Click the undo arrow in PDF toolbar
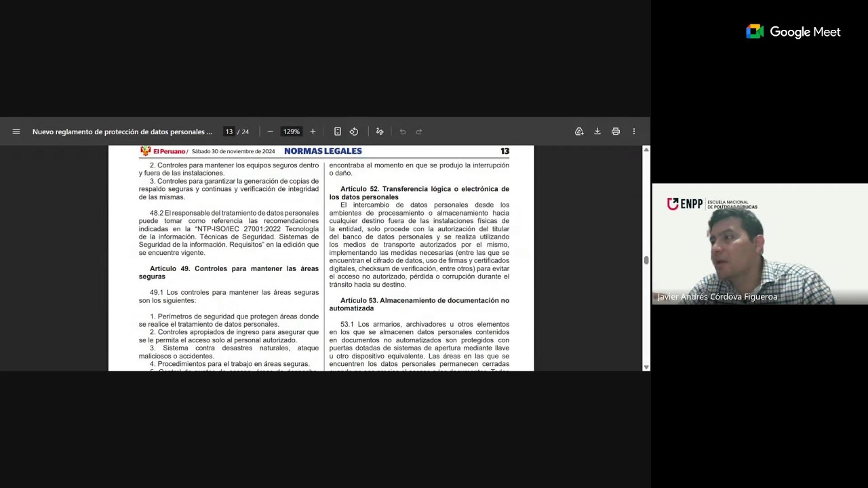The width and height of the screenshot is (868, 488). pos(403,131)
